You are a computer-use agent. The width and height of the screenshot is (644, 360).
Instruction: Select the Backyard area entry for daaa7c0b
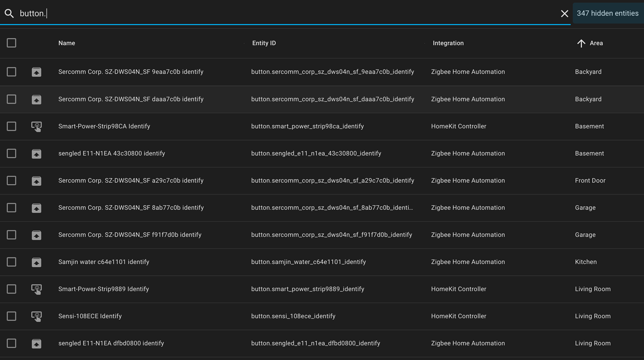[588, 99]
